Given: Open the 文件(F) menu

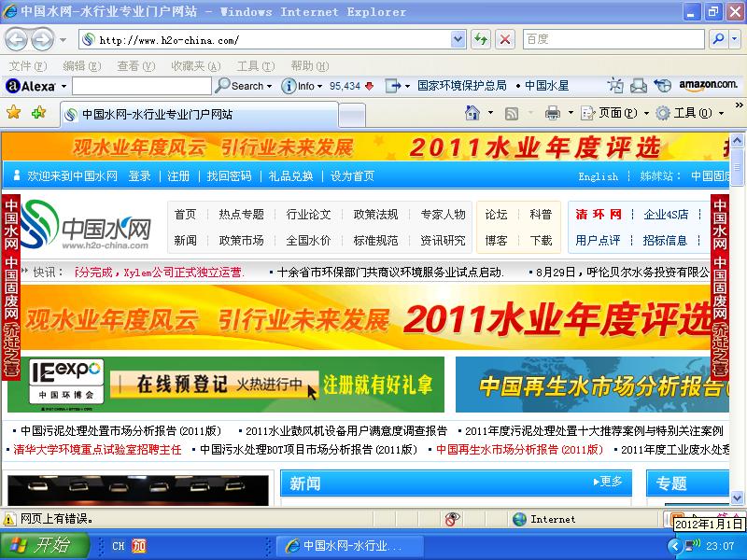Looking at the screenshot, I should (28, 66).
